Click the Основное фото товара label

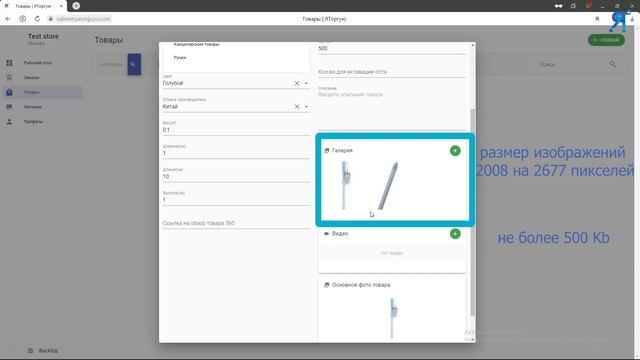click(x=361, y=285)
